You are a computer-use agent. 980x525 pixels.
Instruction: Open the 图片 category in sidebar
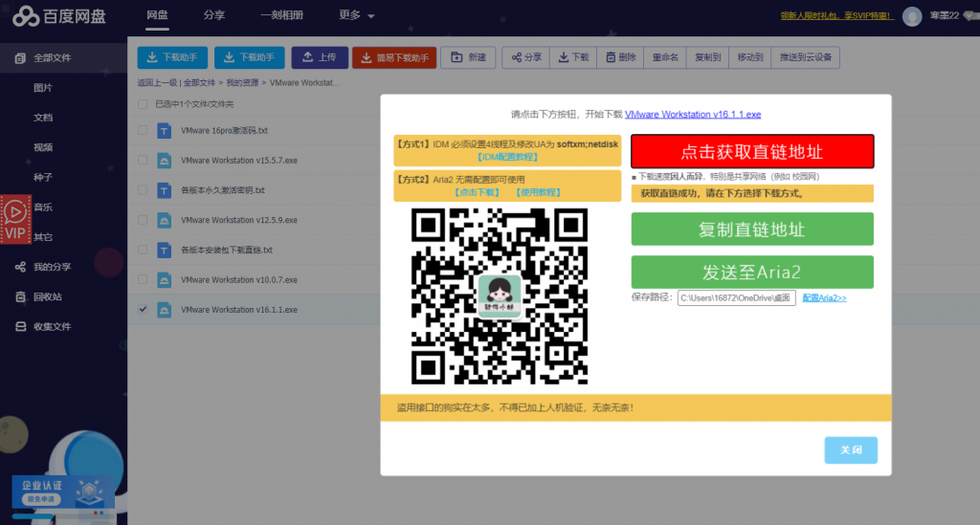42,88
